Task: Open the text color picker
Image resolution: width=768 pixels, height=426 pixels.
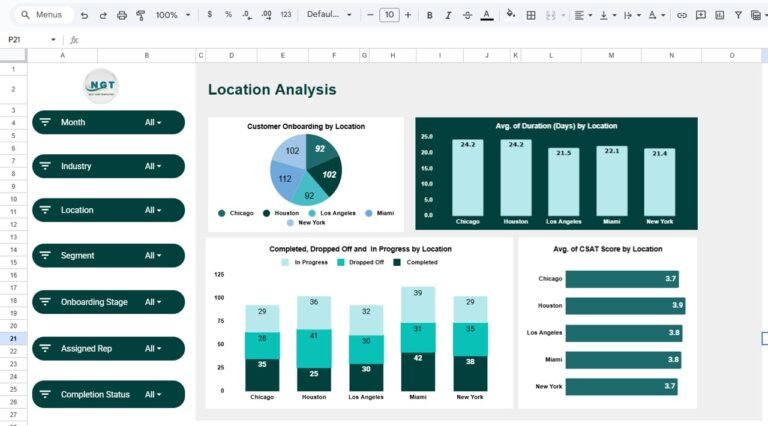Action: tap(487, 15)
